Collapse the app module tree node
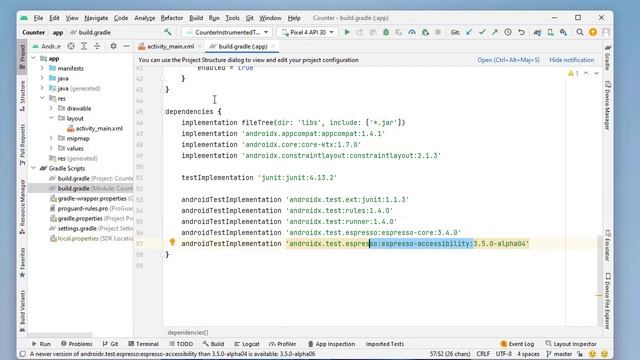Viewport: 640px width, 360px height. [x=33, y=58]
